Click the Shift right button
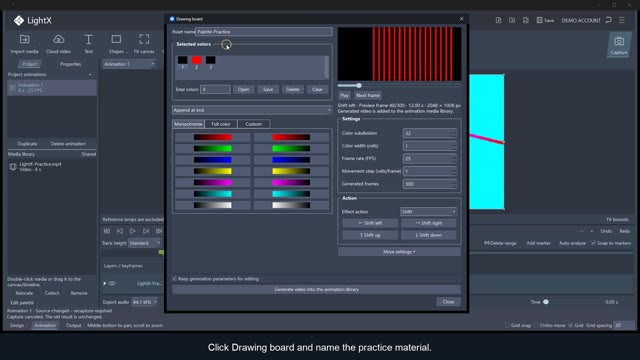The image size is (640, 360). 429,223
